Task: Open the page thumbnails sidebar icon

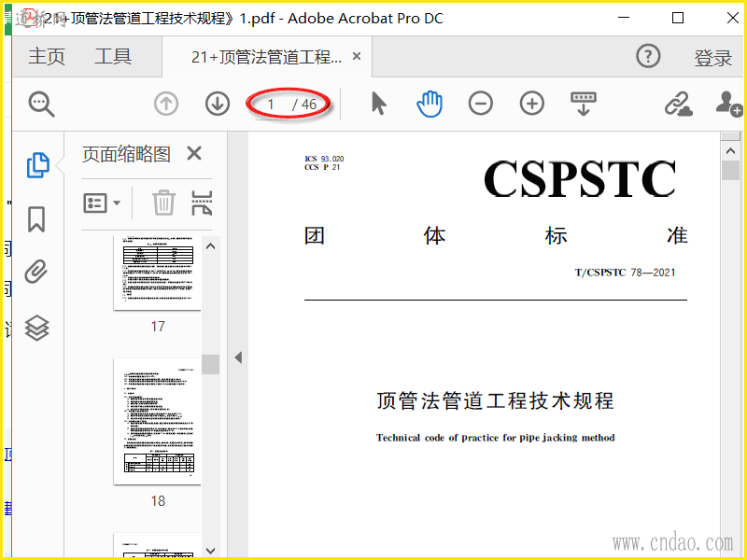Action: pyautogui.click(x=37, y=165)
